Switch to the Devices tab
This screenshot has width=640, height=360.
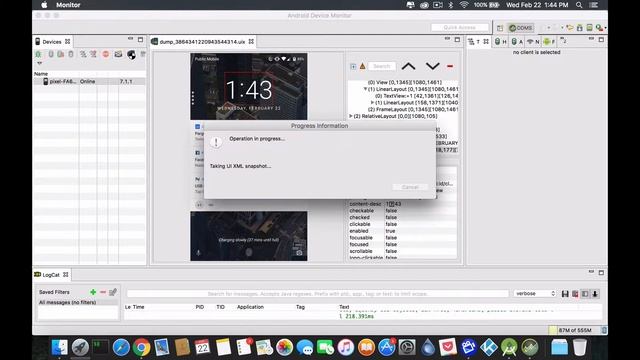pyautogui.click(x=52, y=42)
